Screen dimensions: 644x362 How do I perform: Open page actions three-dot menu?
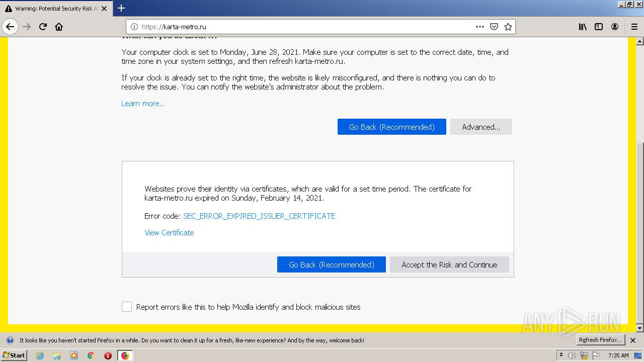pyautogui.click(x=479, y=27)
